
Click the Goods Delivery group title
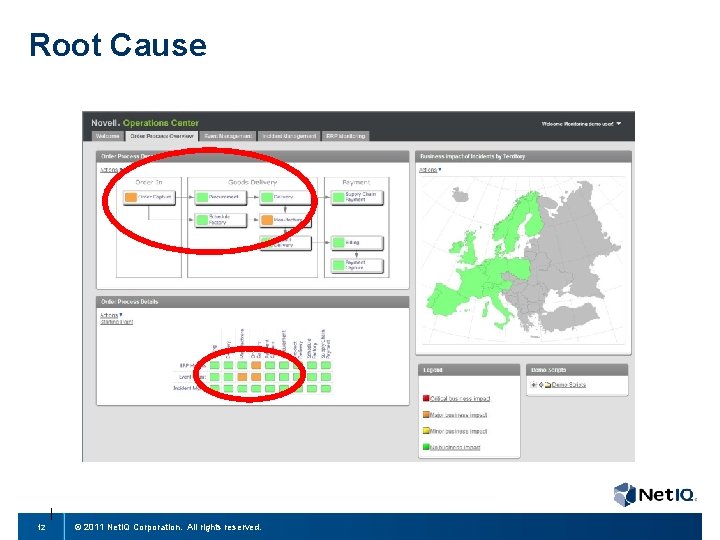tap(253, 182)
